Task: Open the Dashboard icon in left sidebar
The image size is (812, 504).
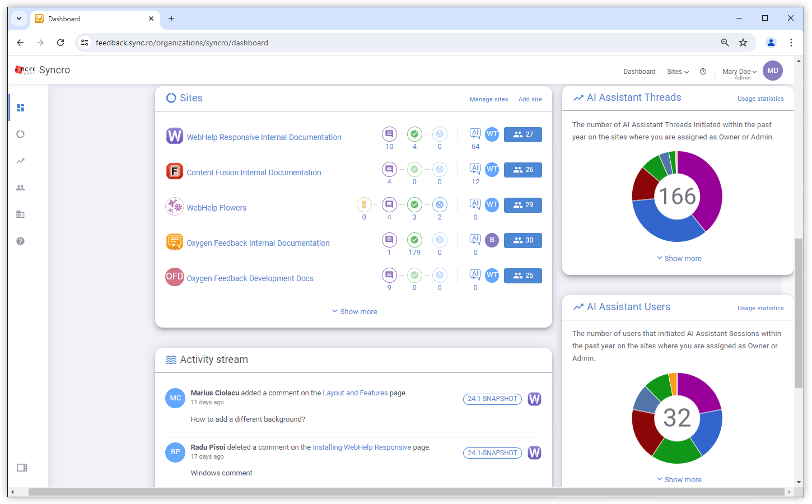Action: (21, 108)
